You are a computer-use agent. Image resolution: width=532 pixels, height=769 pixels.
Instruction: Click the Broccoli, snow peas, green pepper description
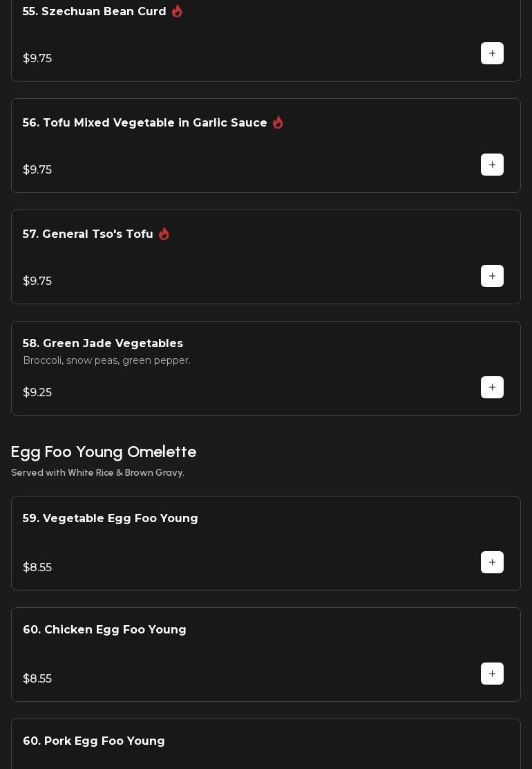pos(106,360)
